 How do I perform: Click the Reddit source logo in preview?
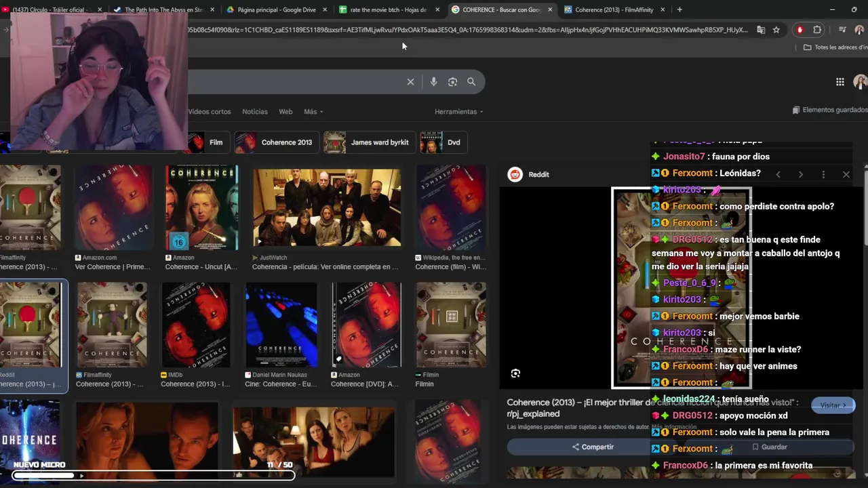coord(515,174)
